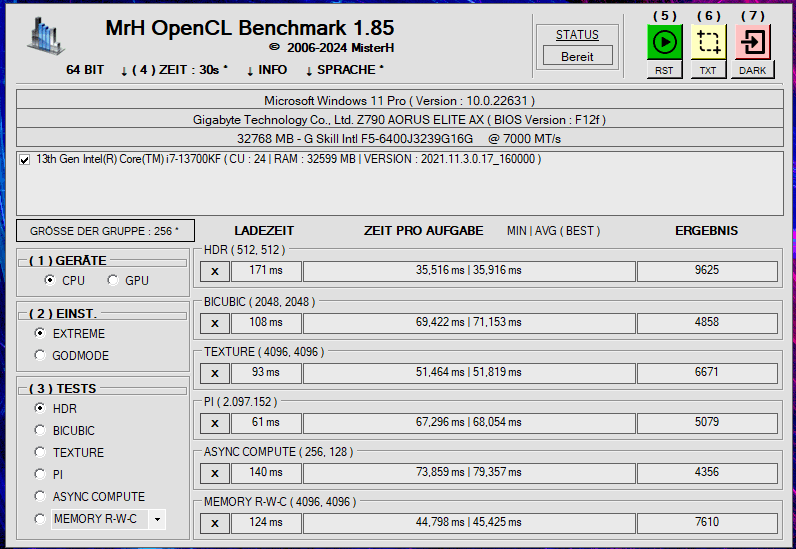The image size is (796, 549).
Task: Open the INFO dropdown menu
Action: [x=267, y=70]
